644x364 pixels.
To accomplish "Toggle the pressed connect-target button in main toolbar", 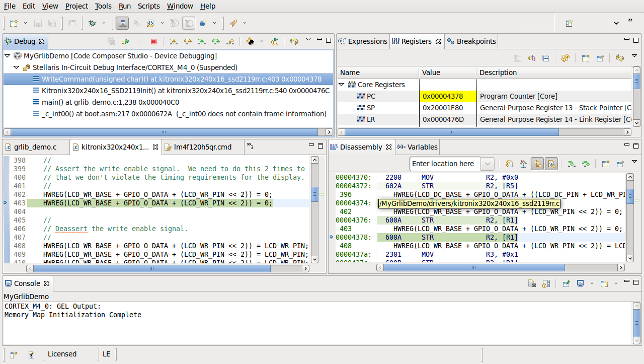I will tap(122, 23).
